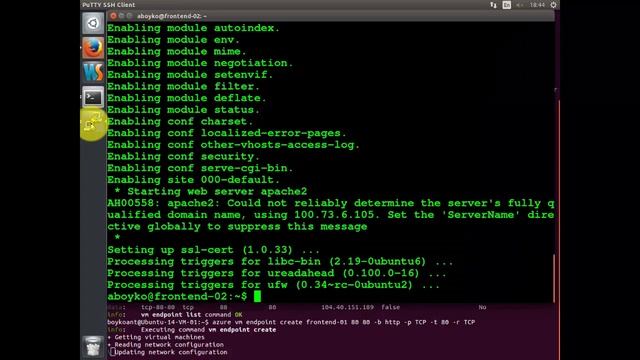Open the Trash icon in the dock

point(93,347)
